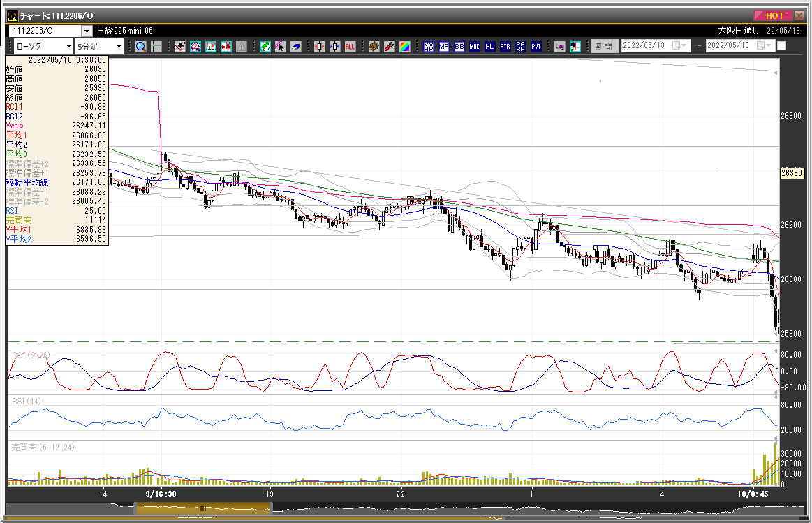The image size is (812, 523).
Task: Click the highlighted range in the navigator
Action: coord(202,509)
